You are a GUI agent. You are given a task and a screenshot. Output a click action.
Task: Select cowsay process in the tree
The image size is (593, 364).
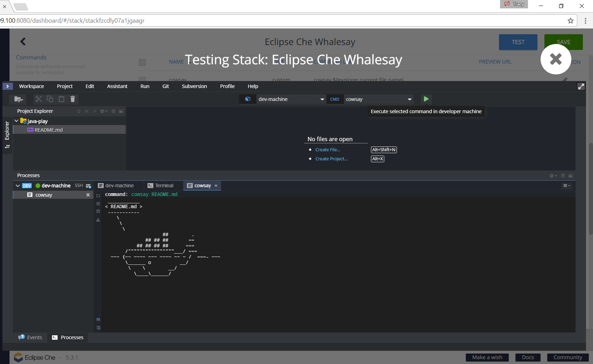53,195
